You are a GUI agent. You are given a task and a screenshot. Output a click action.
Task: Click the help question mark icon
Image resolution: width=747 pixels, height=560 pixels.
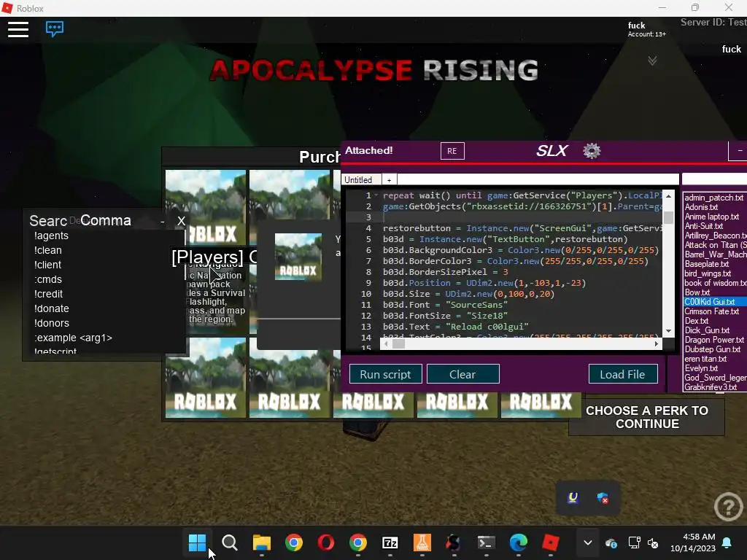click(x=729, y=507)
